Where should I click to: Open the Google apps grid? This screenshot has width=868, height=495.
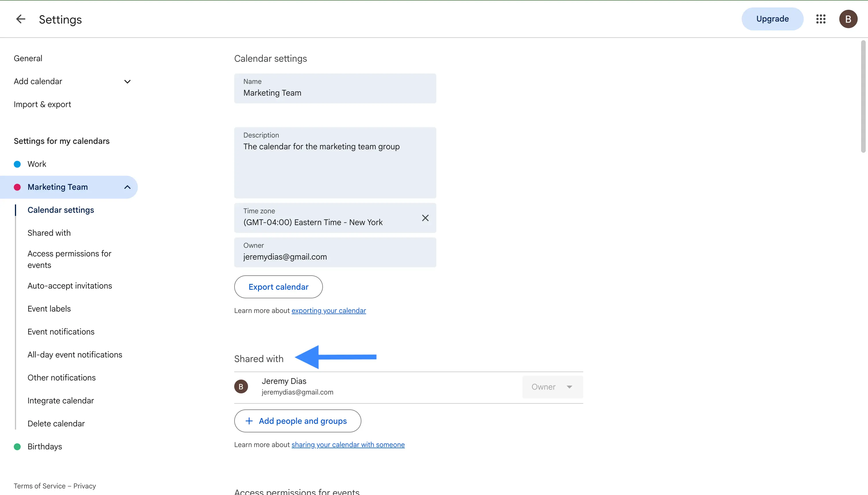[x=821, y=19]
